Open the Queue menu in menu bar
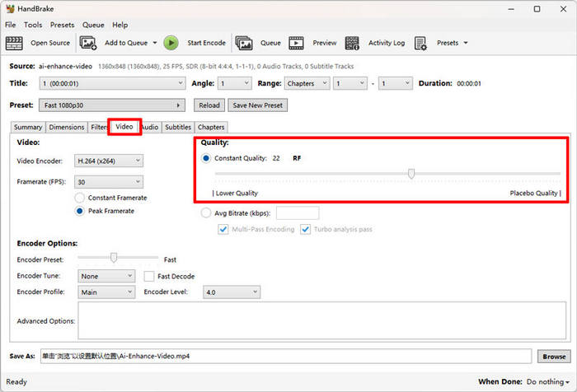 click(x=93, y=25)
